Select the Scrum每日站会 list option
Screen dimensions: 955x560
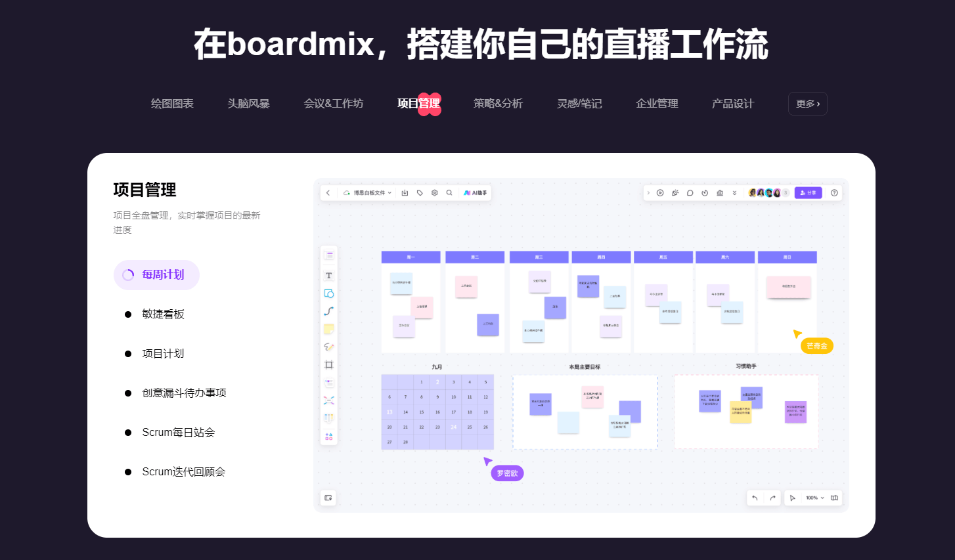pyautogui.click(x=178, y=433)
